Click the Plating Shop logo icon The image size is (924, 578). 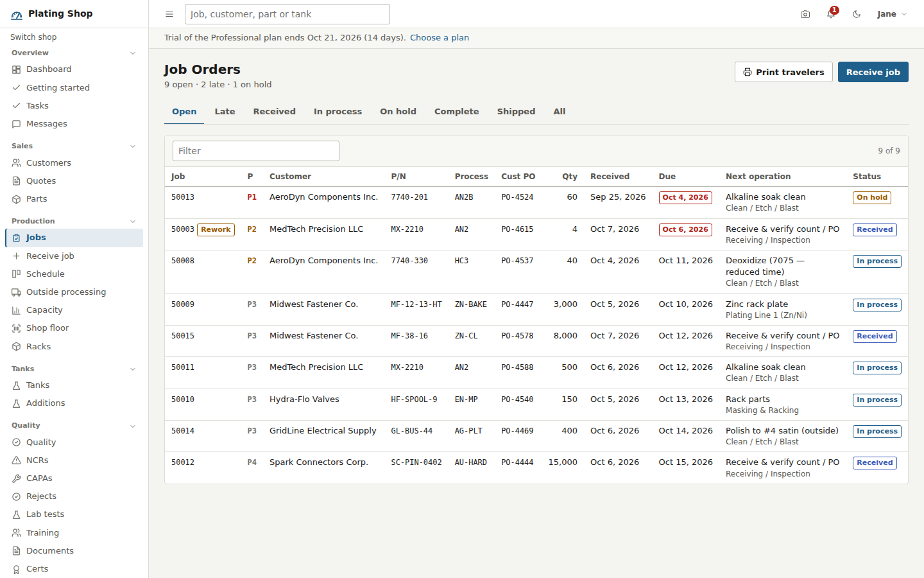pyautogui.click(x=17, y=14)
